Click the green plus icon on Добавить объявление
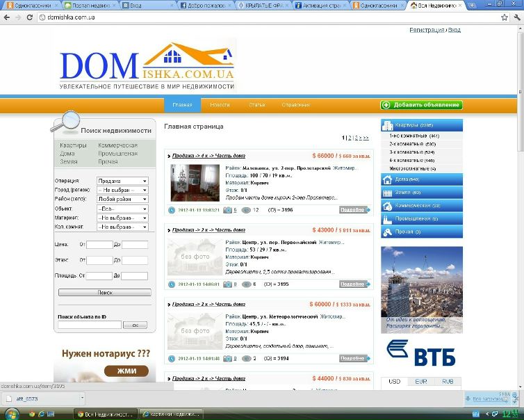 [386, 105]
